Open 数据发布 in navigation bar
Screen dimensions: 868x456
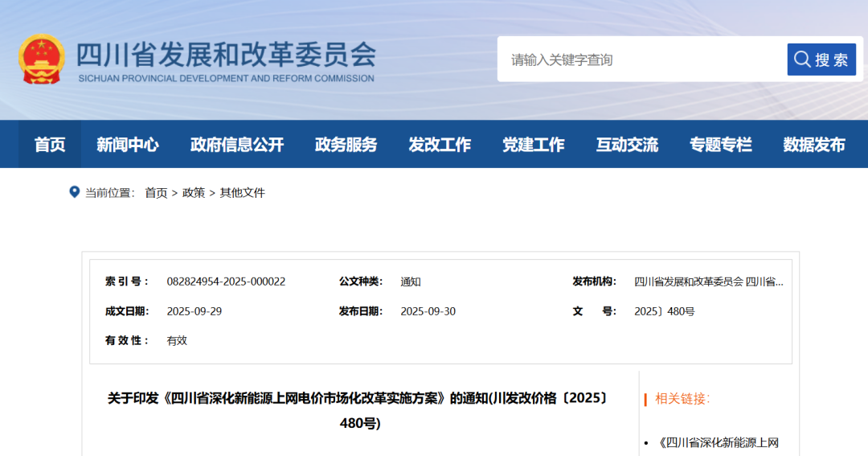click(x=814, y=145)
